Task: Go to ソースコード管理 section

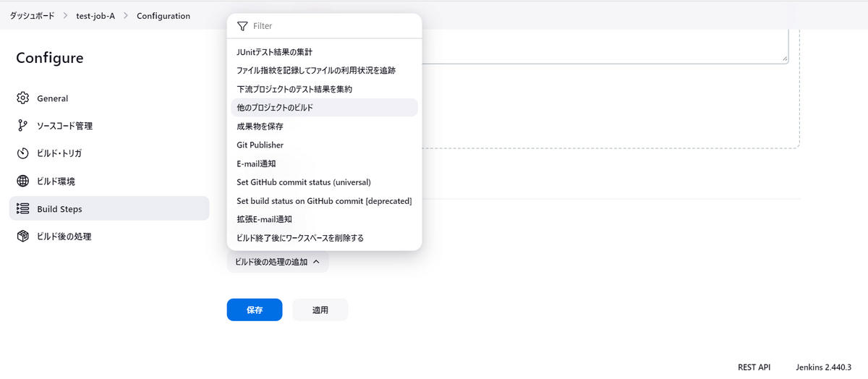Action: point(109,125)
